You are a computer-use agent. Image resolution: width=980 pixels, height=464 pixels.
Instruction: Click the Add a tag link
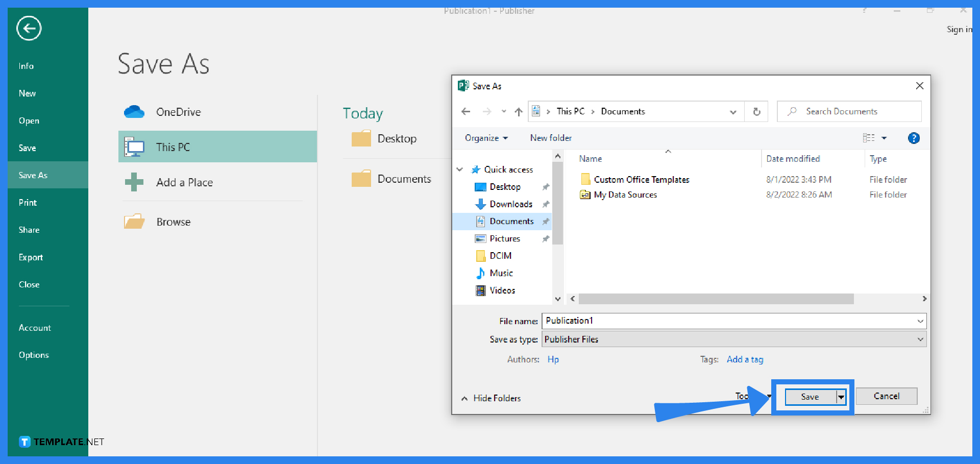[x=745, y=359]
